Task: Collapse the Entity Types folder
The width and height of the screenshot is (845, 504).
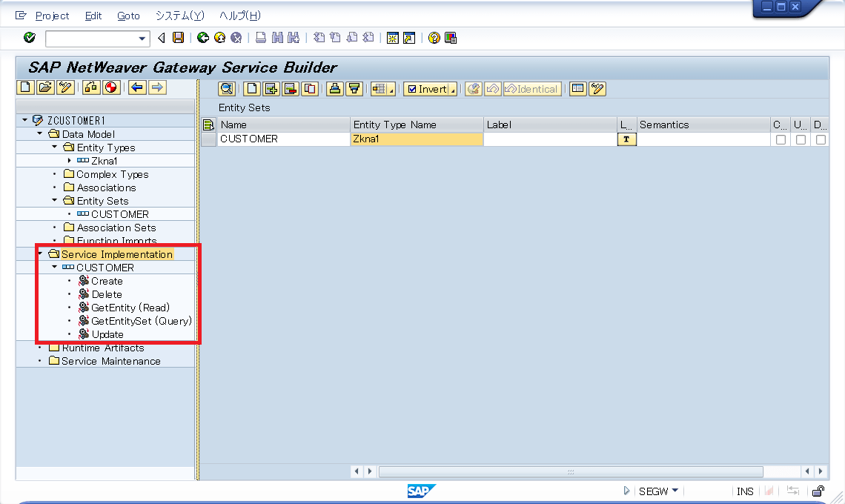Action: [x=54, y=147]
